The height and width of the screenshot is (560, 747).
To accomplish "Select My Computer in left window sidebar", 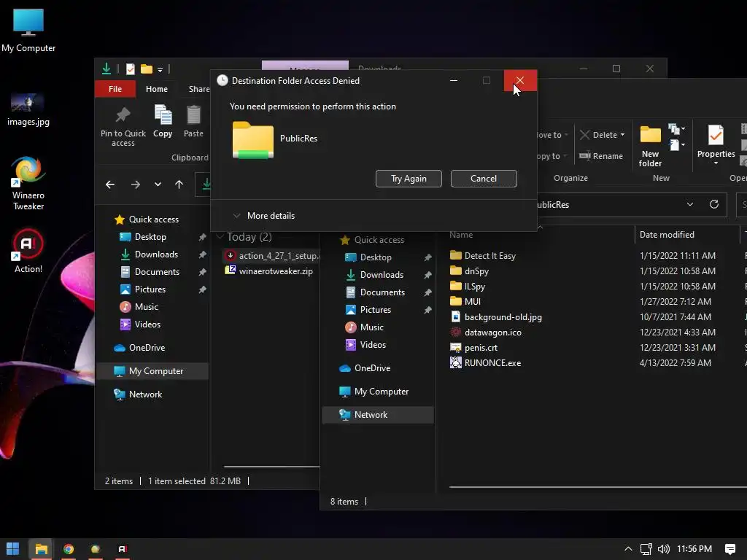I will [152, 371].
